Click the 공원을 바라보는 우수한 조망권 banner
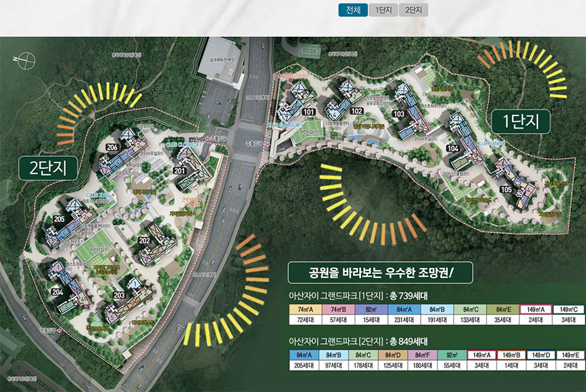Screen dimensions: 586x392 [x=381, y=273]
